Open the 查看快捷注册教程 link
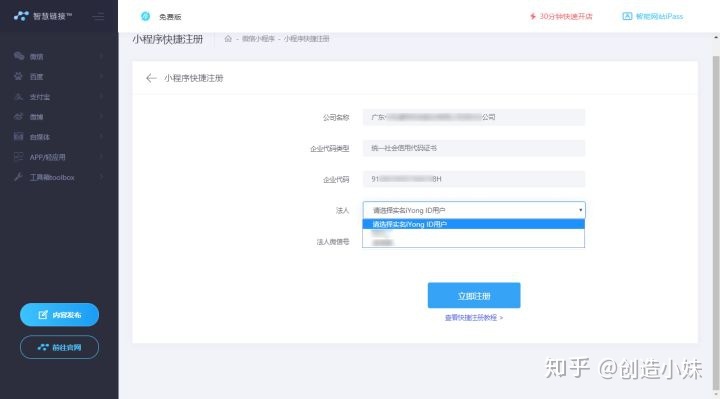 474,318
